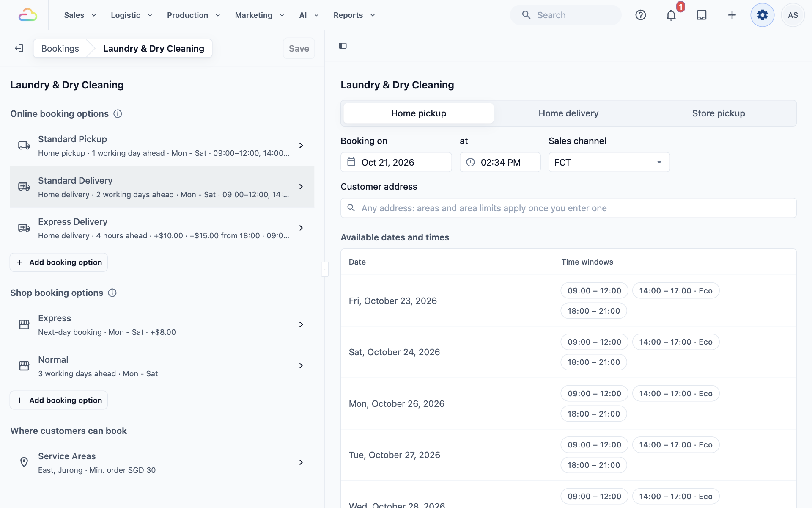Click the calendar icon in Booking on field
812x508 pixels.
pos(351,162)
